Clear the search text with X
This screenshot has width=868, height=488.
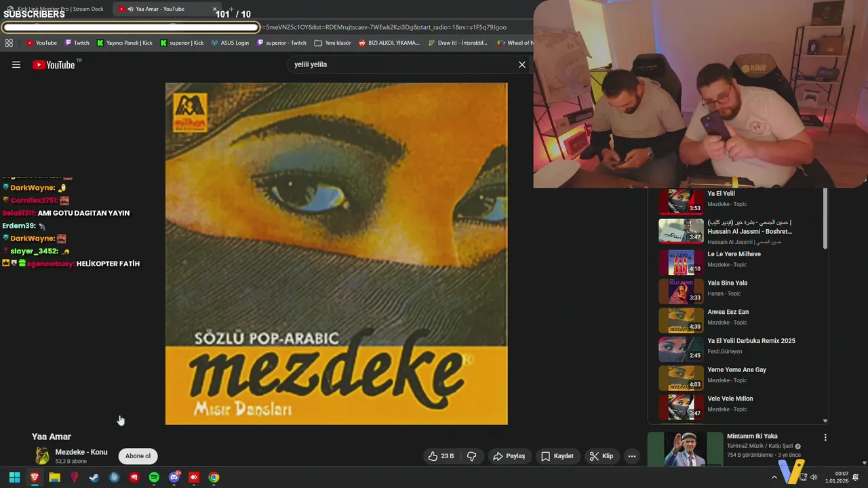[522, 64]
